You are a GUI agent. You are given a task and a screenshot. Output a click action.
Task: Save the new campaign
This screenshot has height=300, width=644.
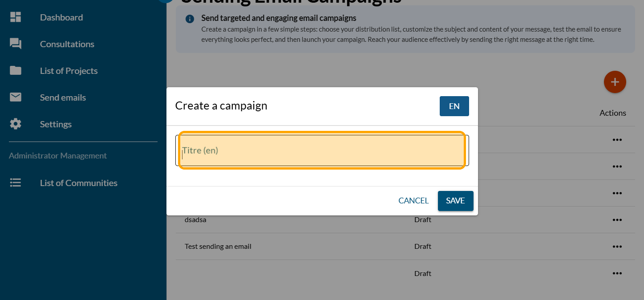coord(455,201)
